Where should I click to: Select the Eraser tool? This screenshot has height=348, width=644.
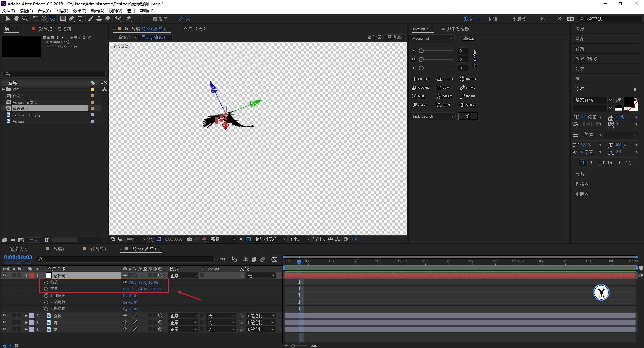(107, 19)
